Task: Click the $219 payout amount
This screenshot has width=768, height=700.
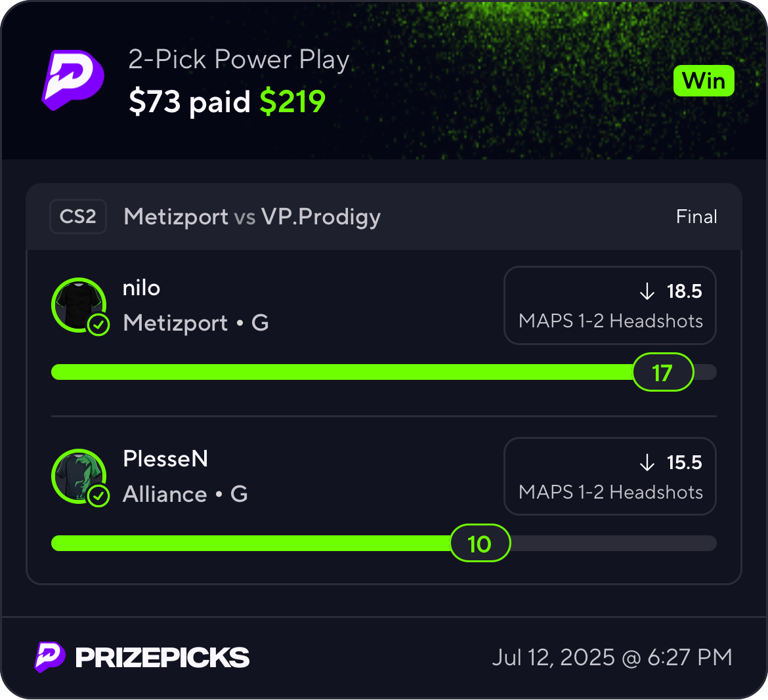Action: click(293, 102)
